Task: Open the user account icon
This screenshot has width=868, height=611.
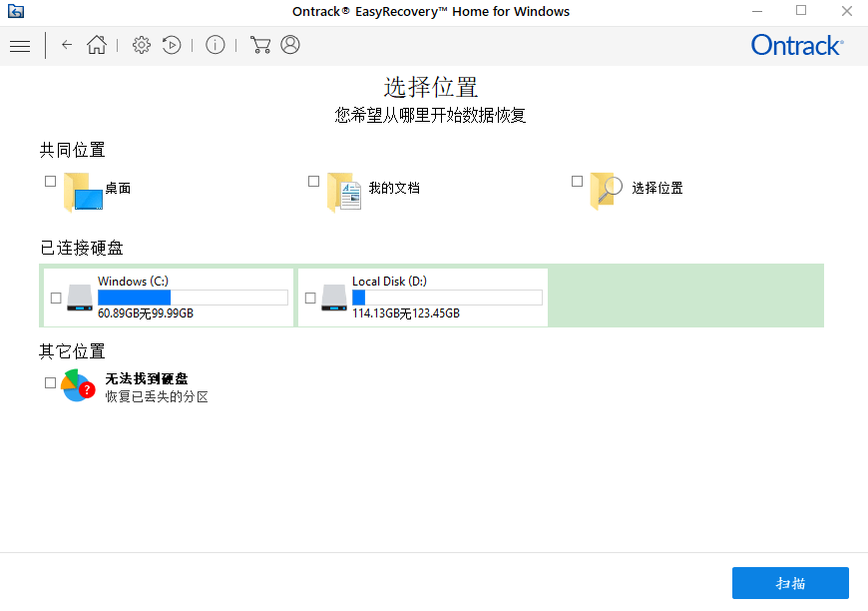Action: pos(289,45)
